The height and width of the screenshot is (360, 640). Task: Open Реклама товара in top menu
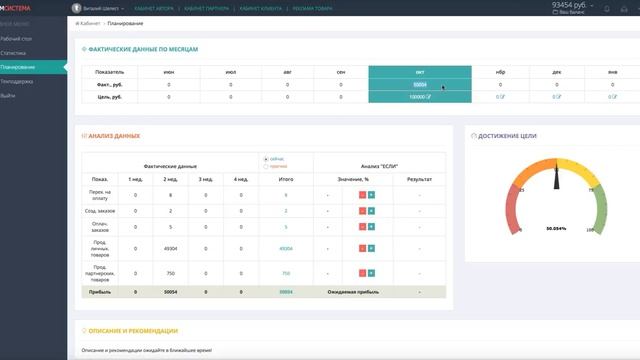click(x=312, y=8)
